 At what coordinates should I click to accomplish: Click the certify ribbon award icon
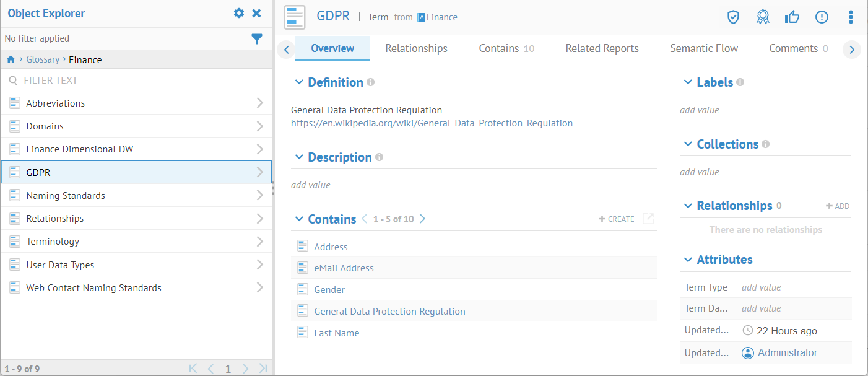[x=763, y=17]
